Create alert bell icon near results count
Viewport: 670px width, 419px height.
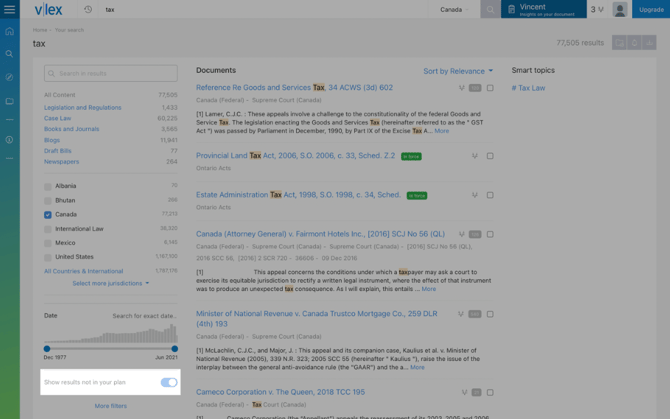pos(634,43)
